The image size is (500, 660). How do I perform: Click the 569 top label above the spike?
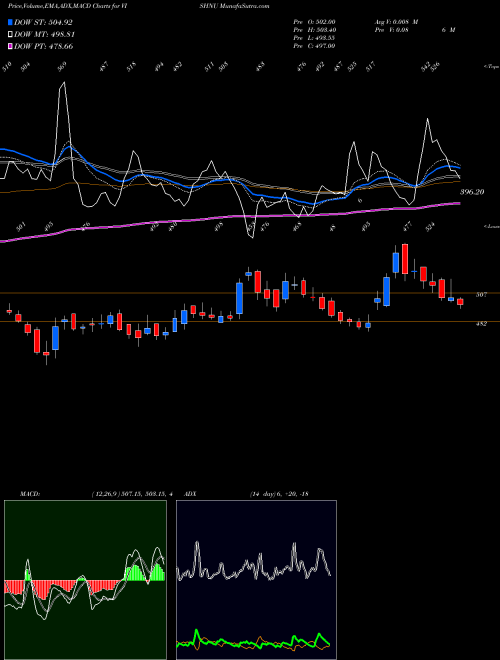[62, 67]
